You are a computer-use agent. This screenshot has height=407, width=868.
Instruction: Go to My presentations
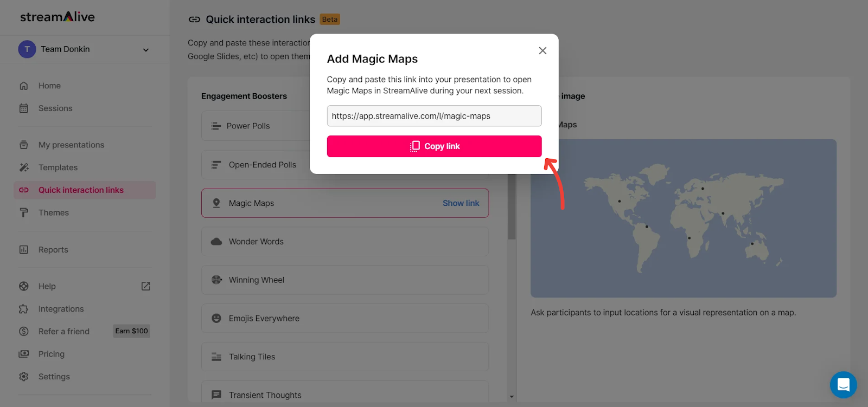coord(71,145)
